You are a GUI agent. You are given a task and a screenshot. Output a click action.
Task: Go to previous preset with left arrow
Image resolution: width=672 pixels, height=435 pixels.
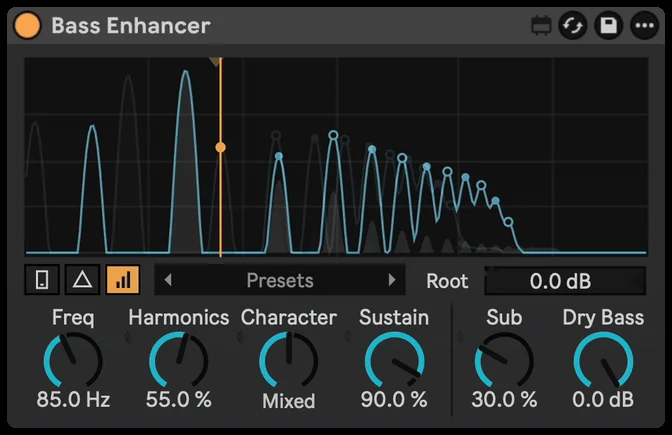coord(168,280)
